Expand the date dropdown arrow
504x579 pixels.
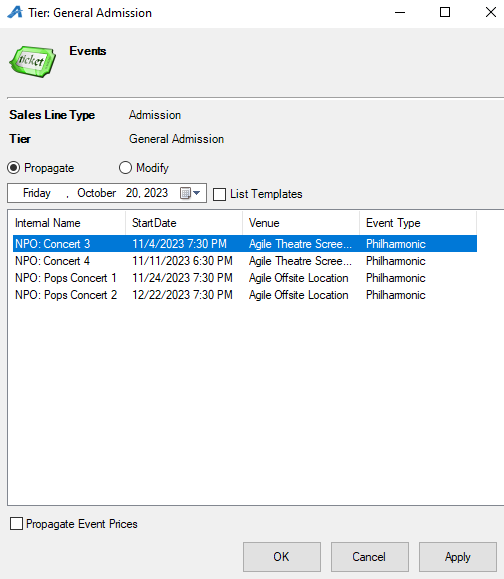(x=196, y=193)
